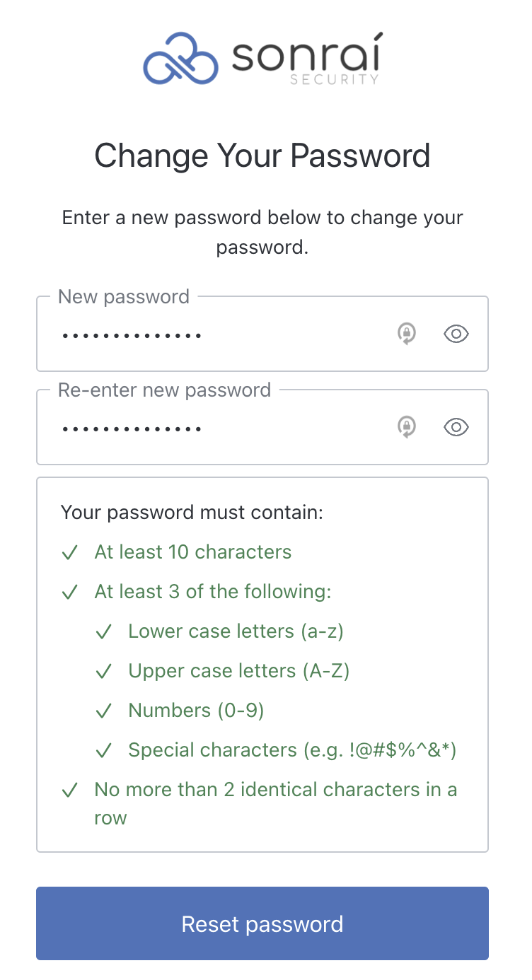
Task: Click the Change Your Password heading
Action: click(x=262, y=156)
